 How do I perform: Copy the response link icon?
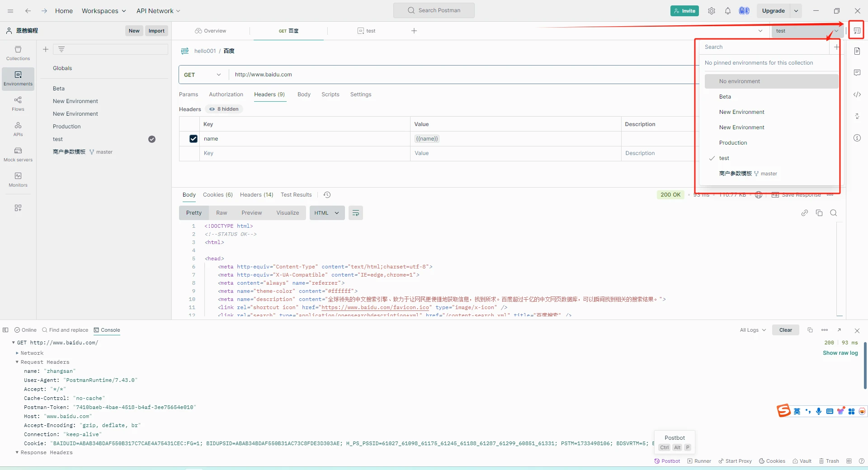tap(805, 213)
